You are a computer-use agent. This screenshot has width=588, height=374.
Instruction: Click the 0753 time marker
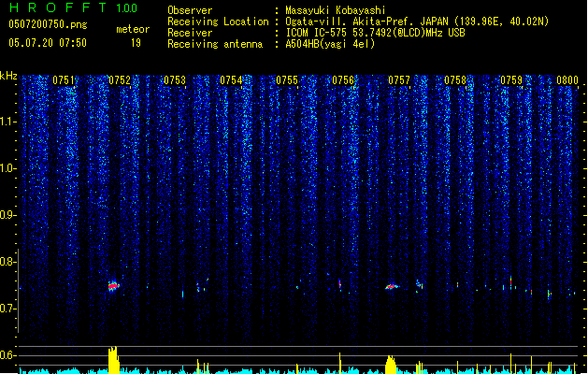(175, 80)
